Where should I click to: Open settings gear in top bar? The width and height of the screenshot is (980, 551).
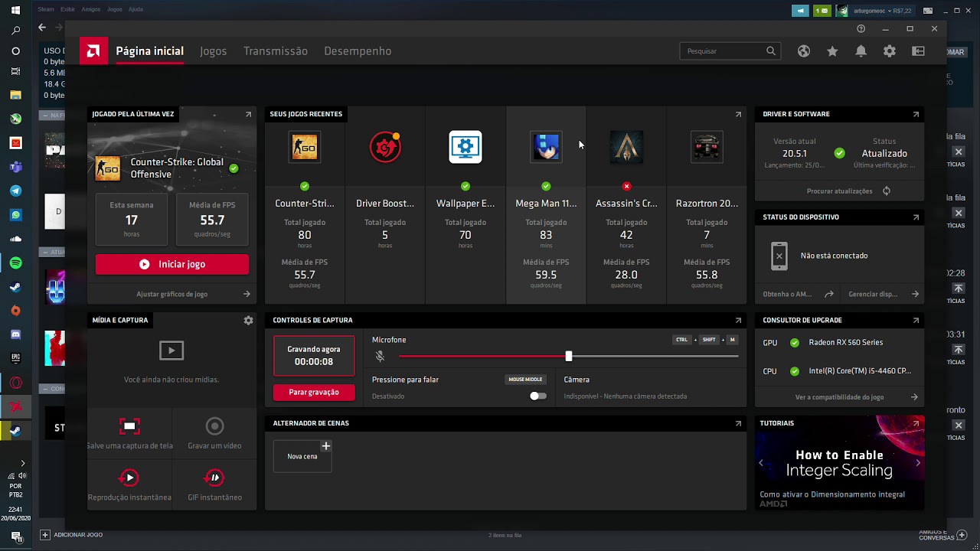tap(889, 51)
